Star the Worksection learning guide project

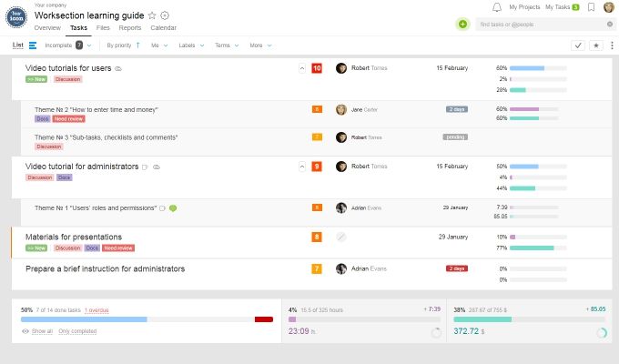click(152, 15)
